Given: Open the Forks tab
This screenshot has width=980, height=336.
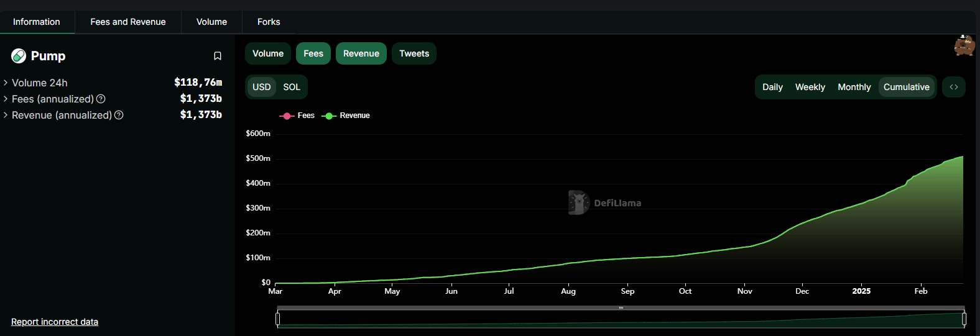Looking at the screenshot, I should point(269,22).
